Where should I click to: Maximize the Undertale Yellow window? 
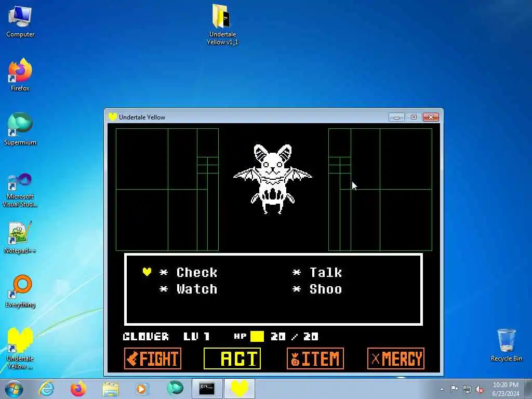pyautogui.click(x=413, y=117)
